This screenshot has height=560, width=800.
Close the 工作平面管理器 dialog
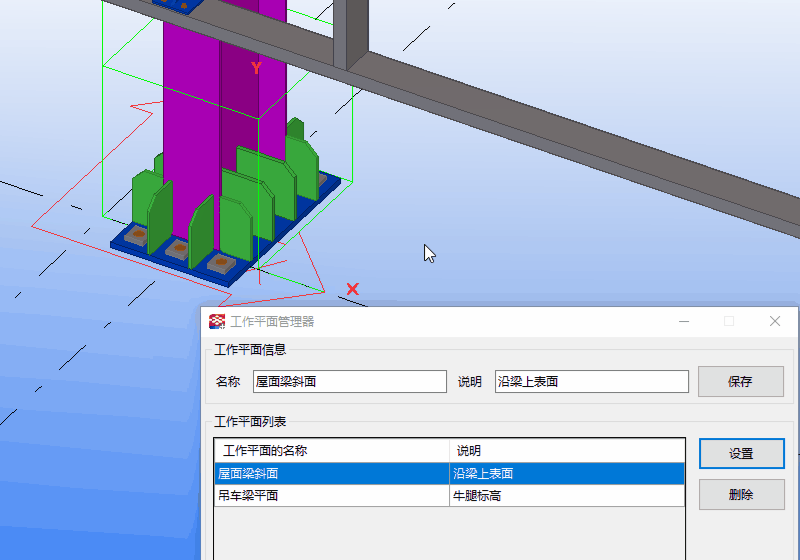(775, 321)
